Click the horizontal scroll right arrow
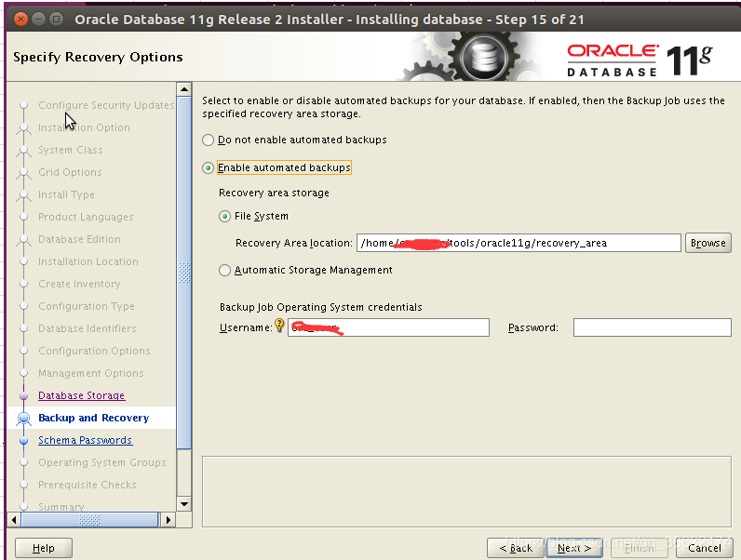 point(168,520)
